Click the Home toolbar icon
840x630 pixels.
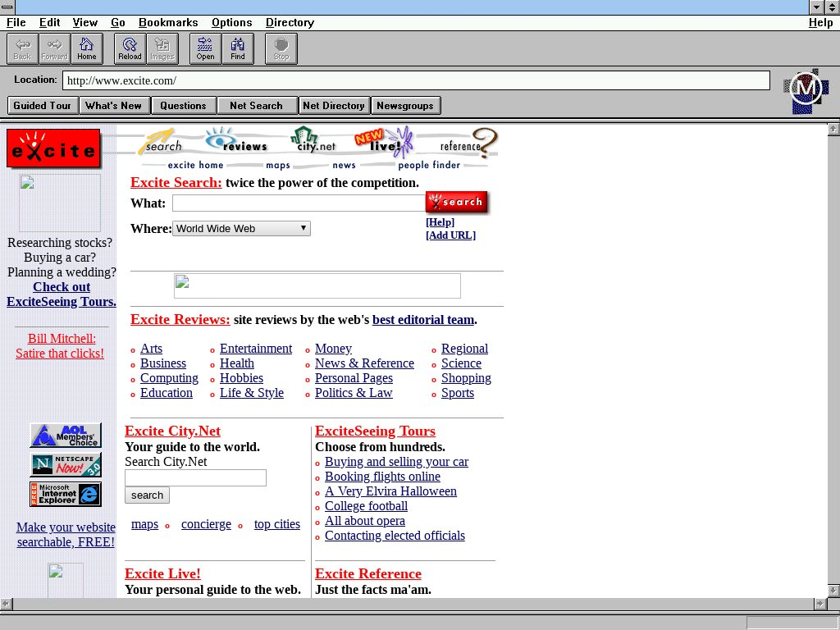click(87, 49)
